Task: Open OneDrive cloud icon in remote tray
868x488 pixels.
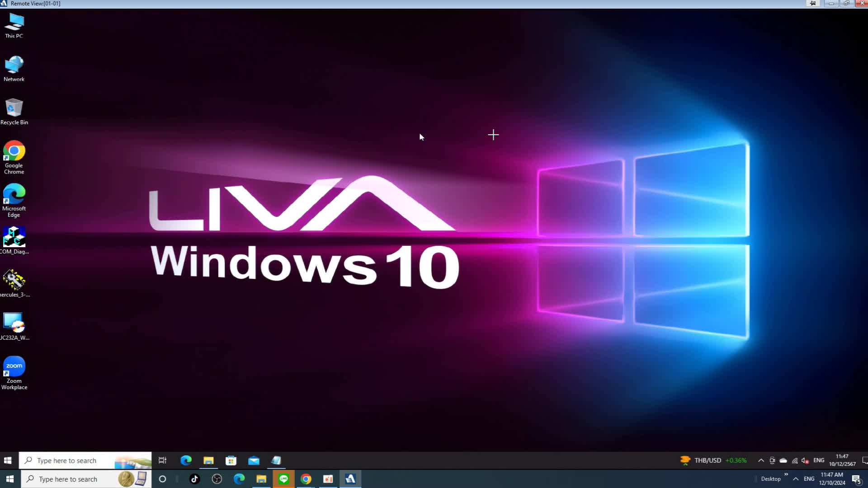Action: [x=783, y=460]
